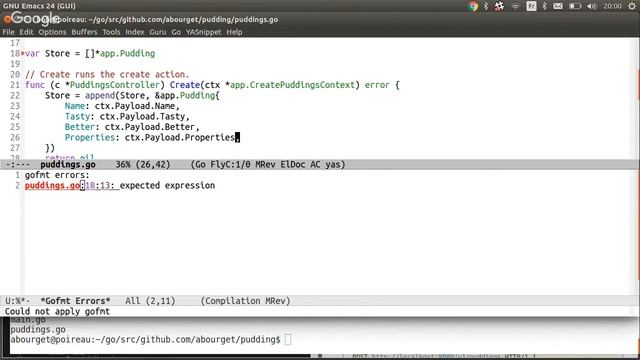
Task: Open the system gear menu
Action: coord(632,6)
